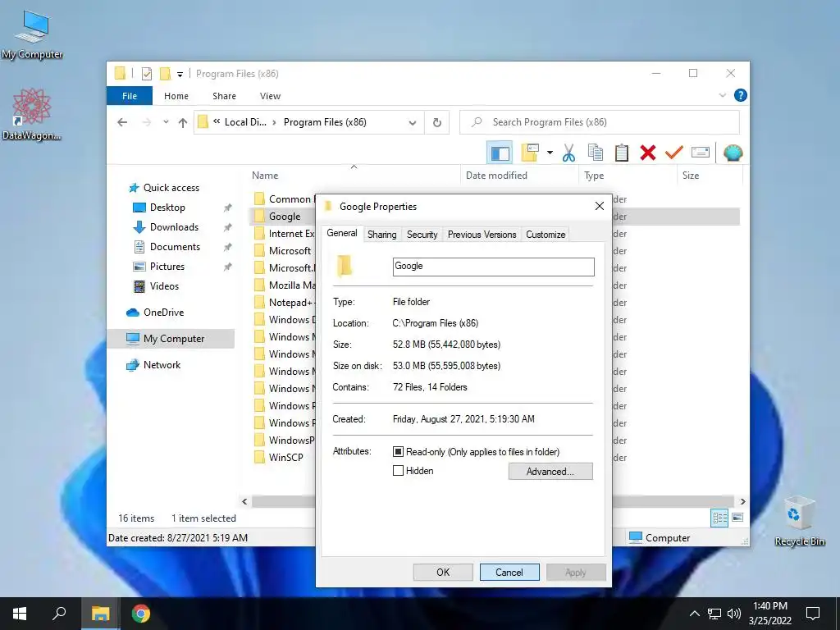Screen dimensions: 840x630
Task: Click the quick access properties checkmark icon in title bar
Action: (x=147, y=73)
